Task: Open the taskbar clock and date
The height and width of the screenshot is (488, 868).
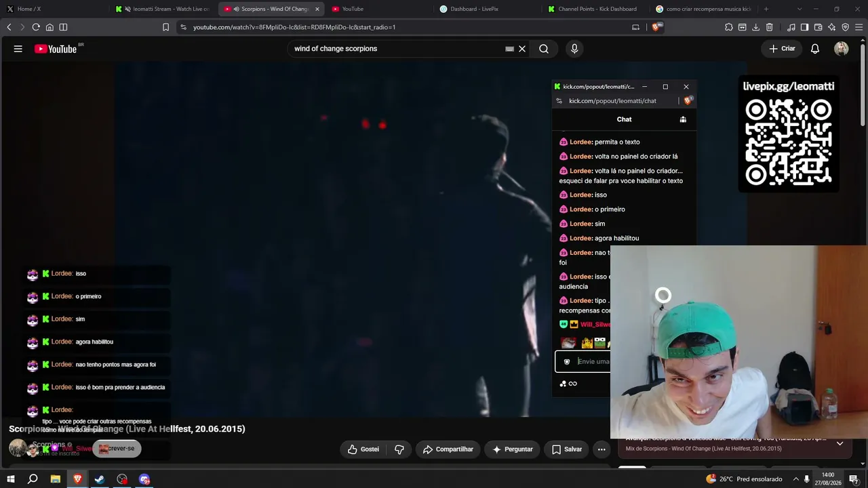Action: click(828, 479)
